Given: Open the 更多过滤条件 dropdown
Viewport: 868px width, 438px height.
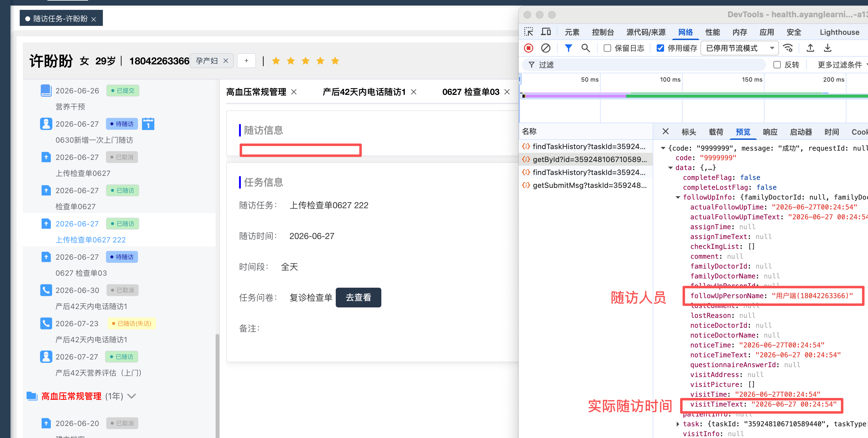Looking at the screenshot, I should (842, 65).
